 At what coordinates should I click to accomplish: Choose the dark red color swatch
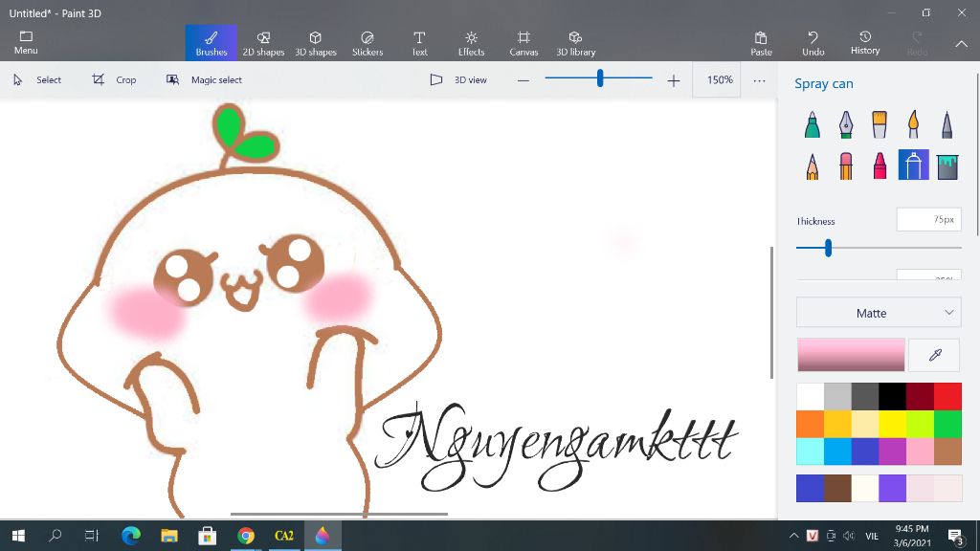[921, 397]
